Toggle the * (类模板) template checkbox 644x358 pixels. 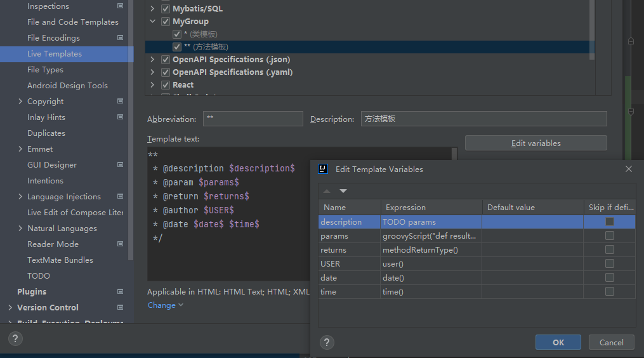[x=177, y=34]
